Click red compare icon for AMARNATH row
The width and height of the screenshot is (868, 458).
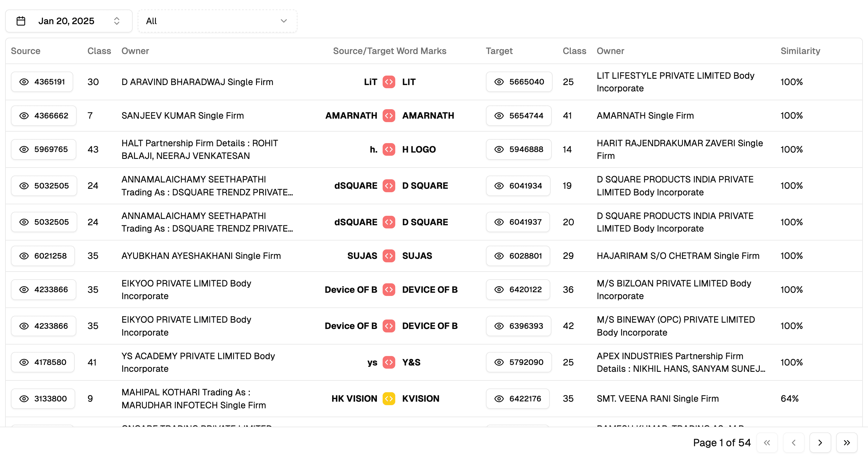(389, 116)
